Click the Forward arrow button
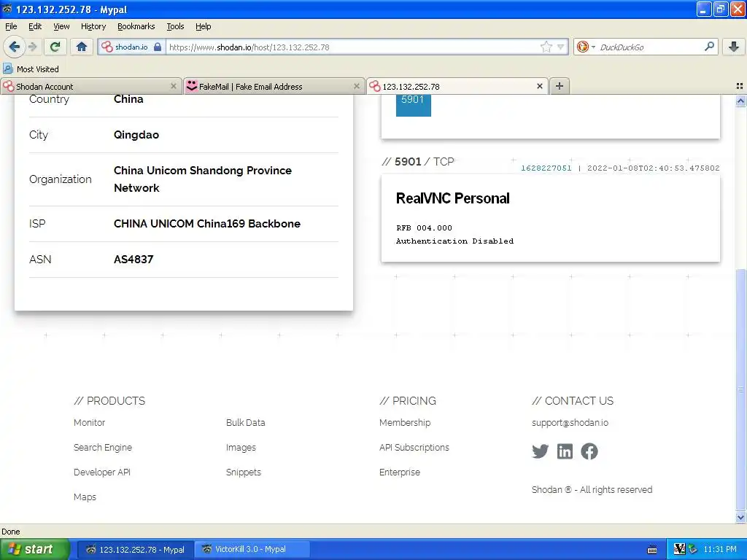Image resolution: width=747 pixels, height=560 pixels. pyautogui.click(x=32, y=47)
